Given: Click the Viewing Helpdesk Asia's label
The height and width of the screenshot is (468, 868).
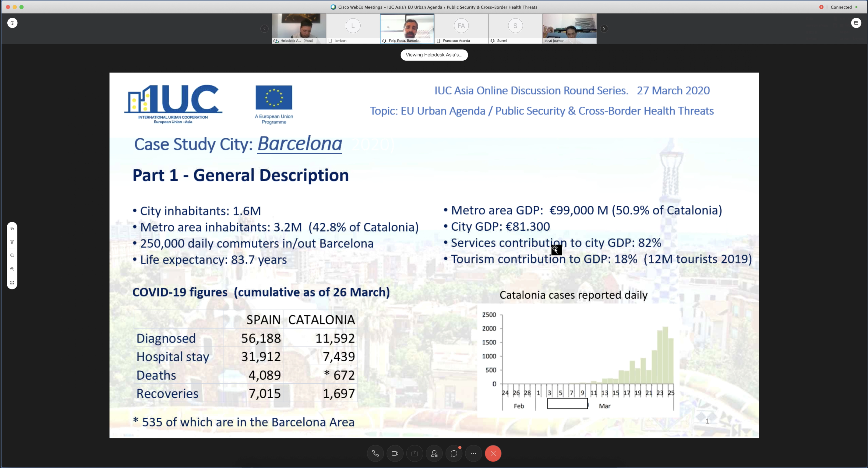Looking at the screenshot, I should pyautogui.click(x=434, y=55).
